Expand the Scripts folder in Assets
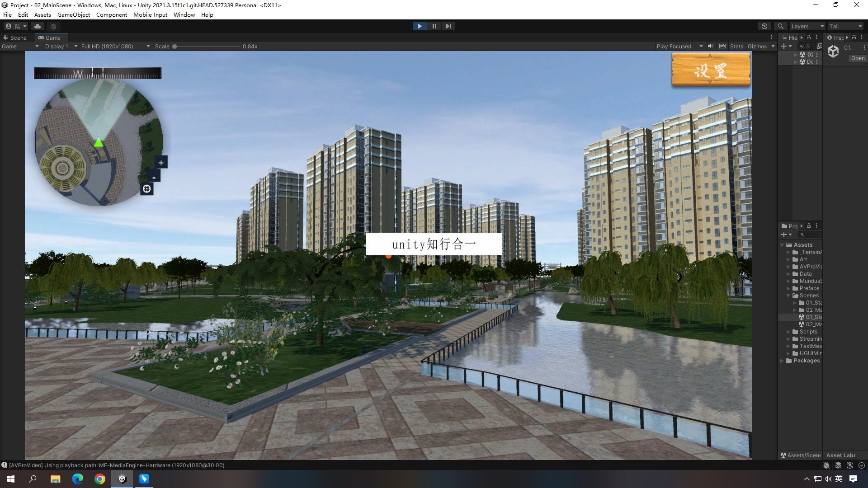 (788, 332)
